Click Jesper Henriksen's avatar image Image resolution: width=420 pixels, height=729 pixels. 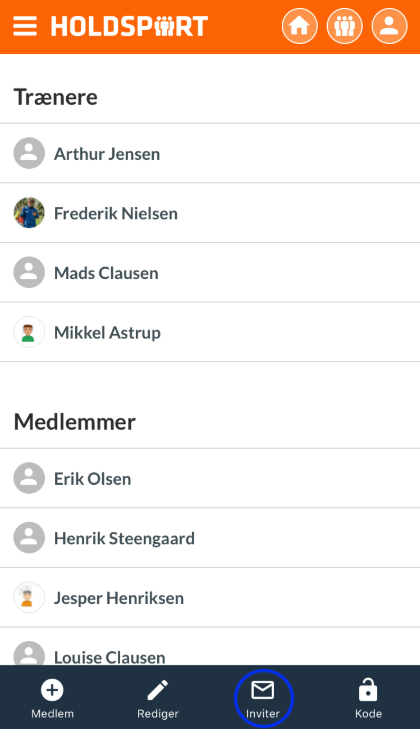click(29, 597)
